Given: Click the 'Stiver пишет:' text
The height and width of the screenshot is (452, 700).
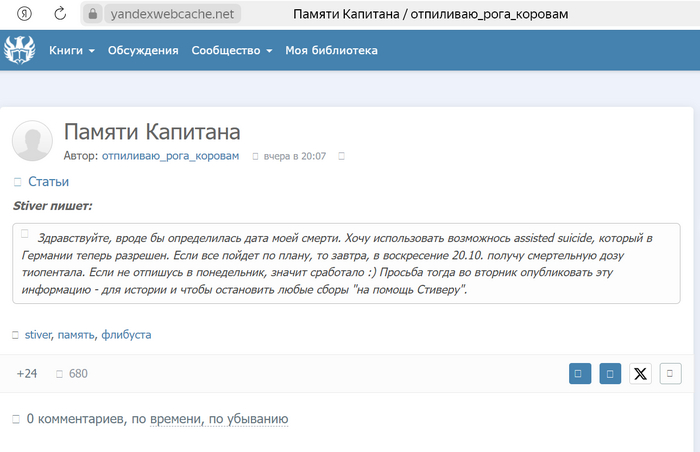Looking at the screenshot, I should pos(52,206).
